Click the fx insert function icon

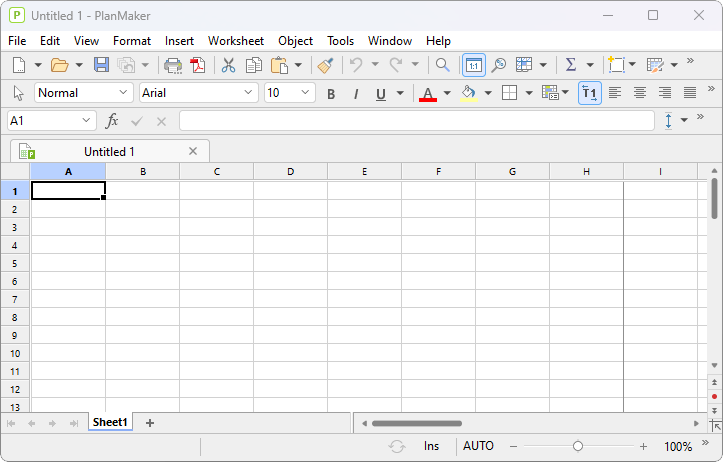[112, 121]
